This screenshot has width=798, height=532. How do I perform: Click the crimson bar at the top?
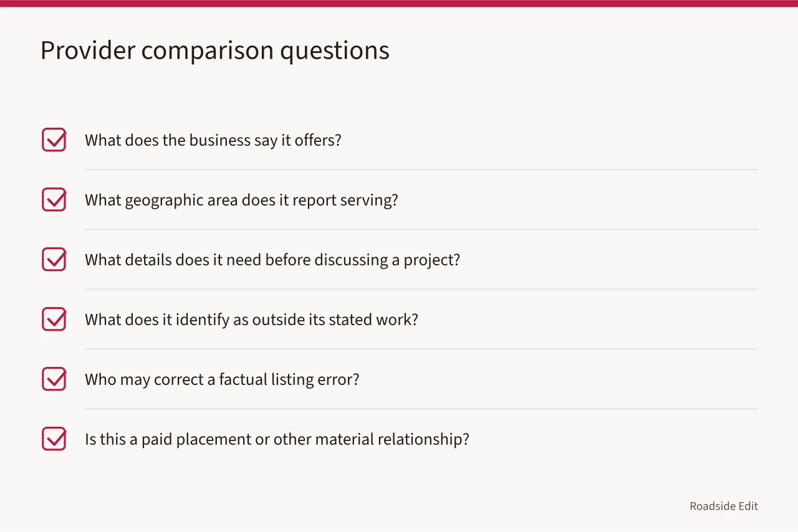pos(399,3)
